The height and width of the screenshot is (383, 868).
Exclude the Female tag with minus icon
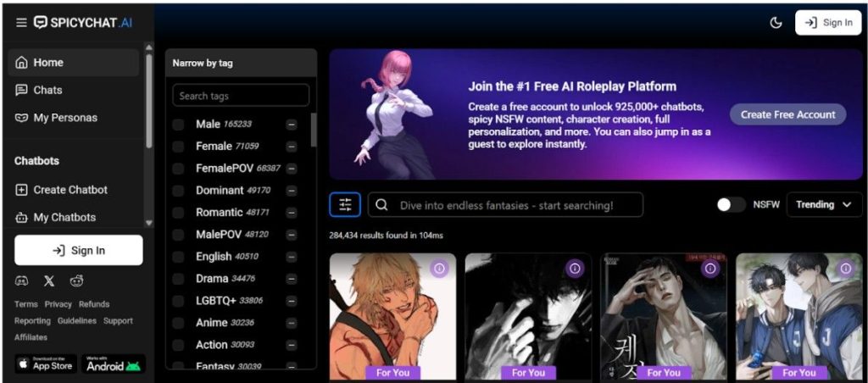pyautogui.click(x=292, y=147)
